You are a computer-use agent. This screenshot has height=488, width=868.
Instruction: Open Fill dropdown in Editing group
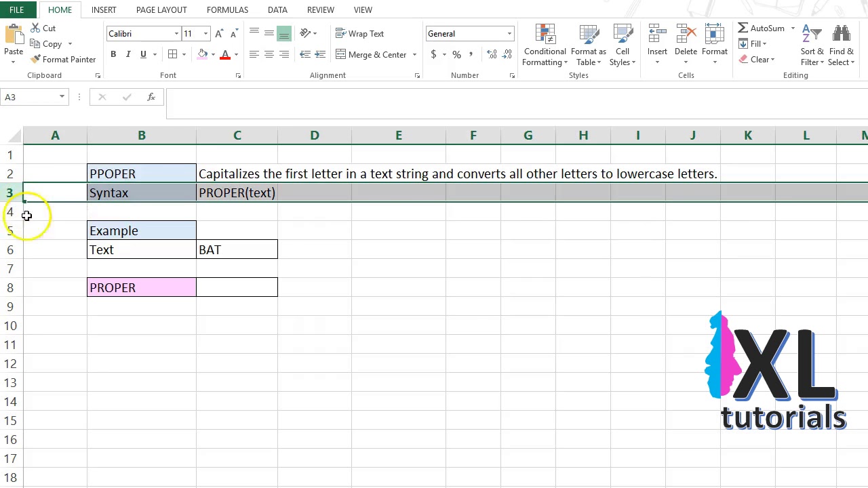click(x=753, y=44)
